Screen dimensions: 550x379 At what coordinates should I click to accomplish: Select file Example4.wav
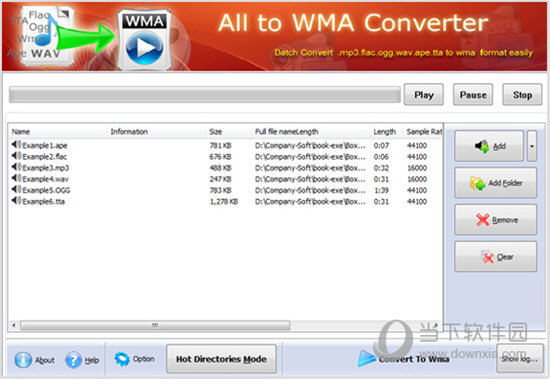point(46,179)
